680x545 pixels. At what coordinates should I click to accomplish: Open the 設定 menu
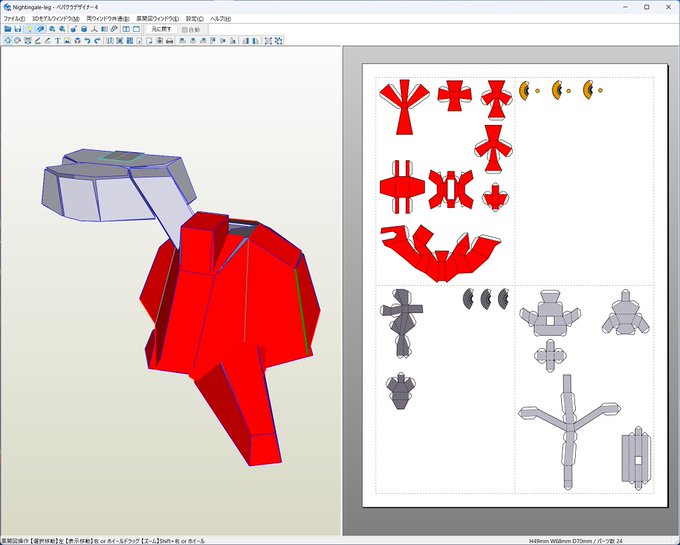point(195,19)
